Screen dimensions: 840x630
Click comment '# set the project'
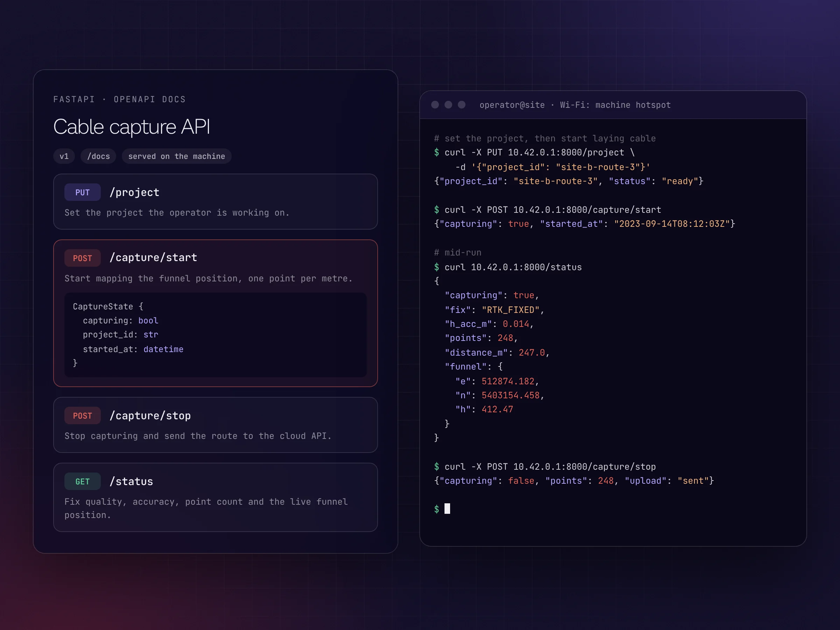pos(545,138)
